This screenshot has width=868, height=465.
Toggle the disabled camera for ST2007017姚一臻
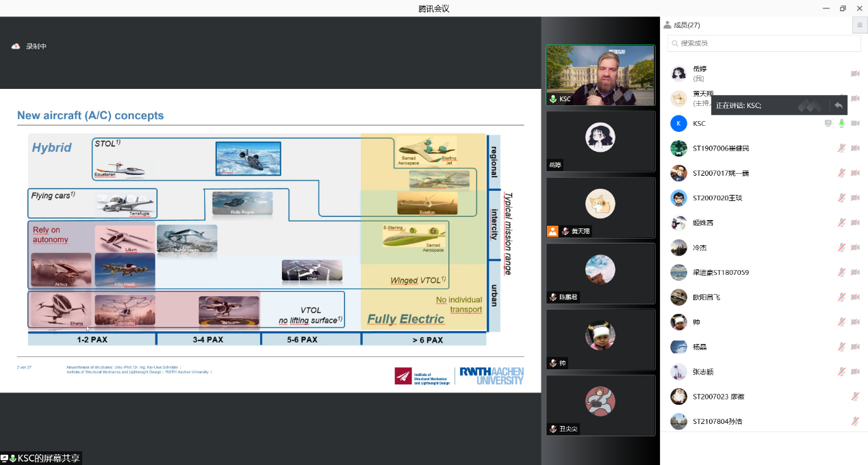click(x=855, y=173)
